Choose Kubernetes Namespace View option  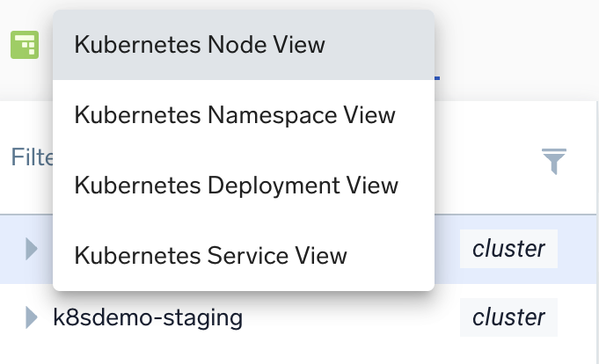pos(235,115)
